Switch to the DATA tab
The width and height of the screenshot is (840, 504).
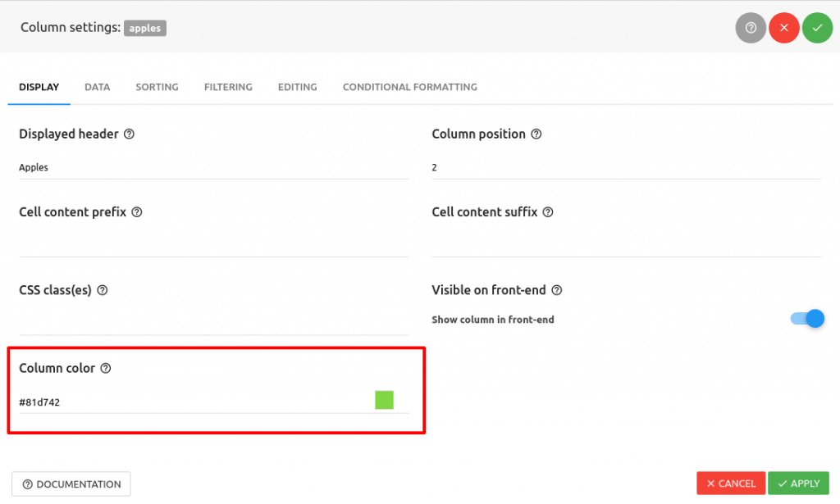[x=97, y=87]
